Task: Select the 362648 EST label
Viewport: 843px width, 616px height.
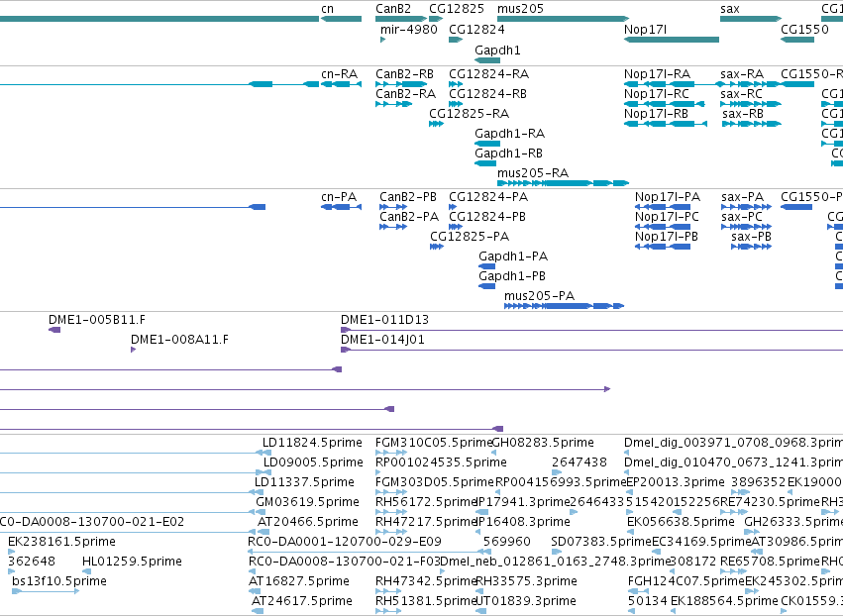Action: pos(32,562)
